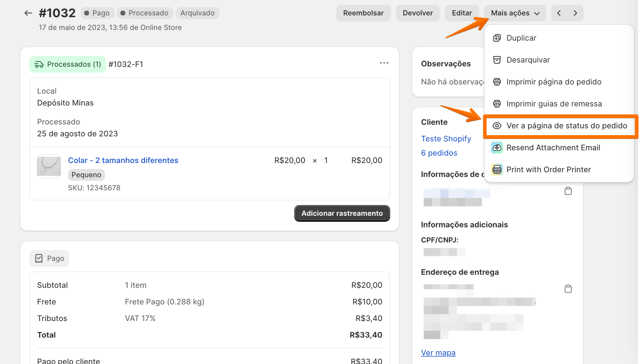Select Ver a página de status do pedido

coord(566,126)
